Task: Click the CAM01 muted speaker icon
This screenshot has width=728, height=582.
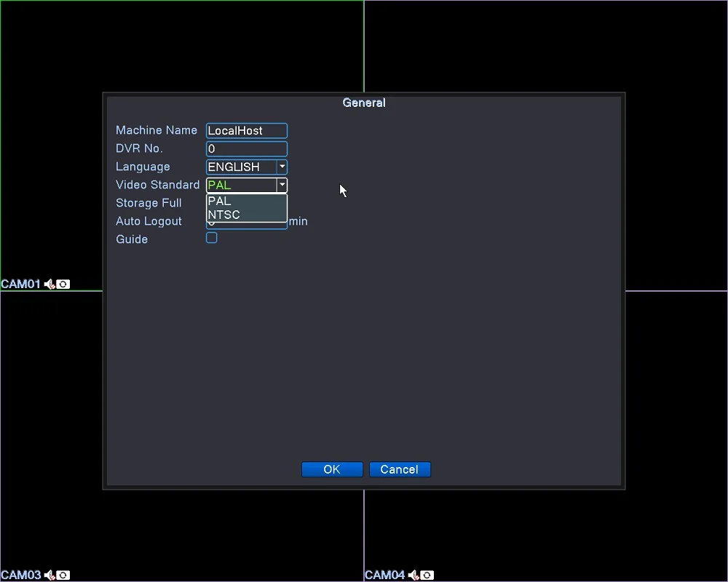Action: click(x=50, y=284)
